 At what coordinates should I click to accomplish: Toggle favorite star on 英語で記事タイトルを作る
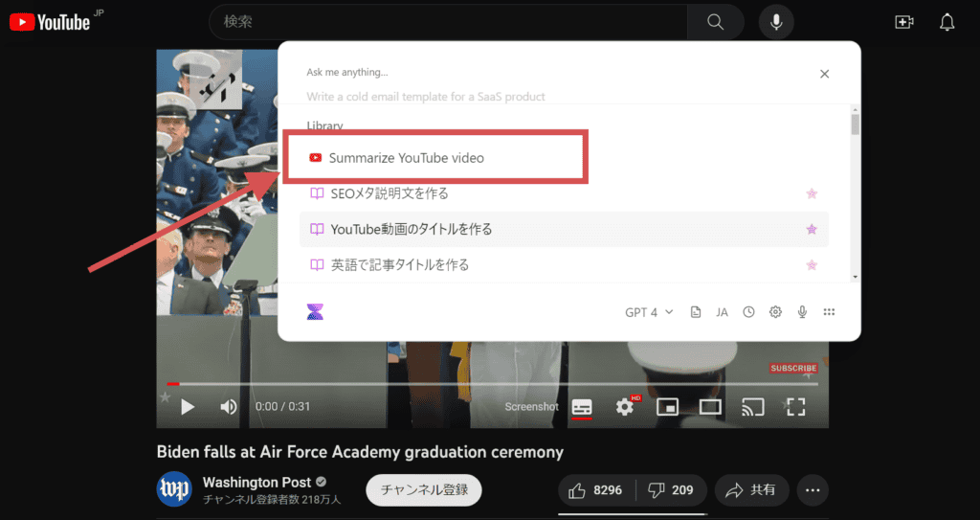(x=812, y=264)
